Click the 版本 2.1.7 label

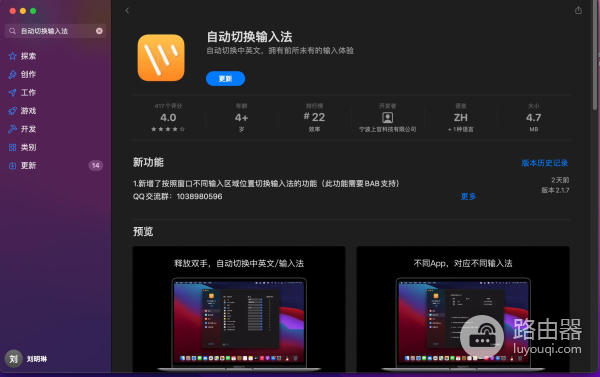(555, 190)
